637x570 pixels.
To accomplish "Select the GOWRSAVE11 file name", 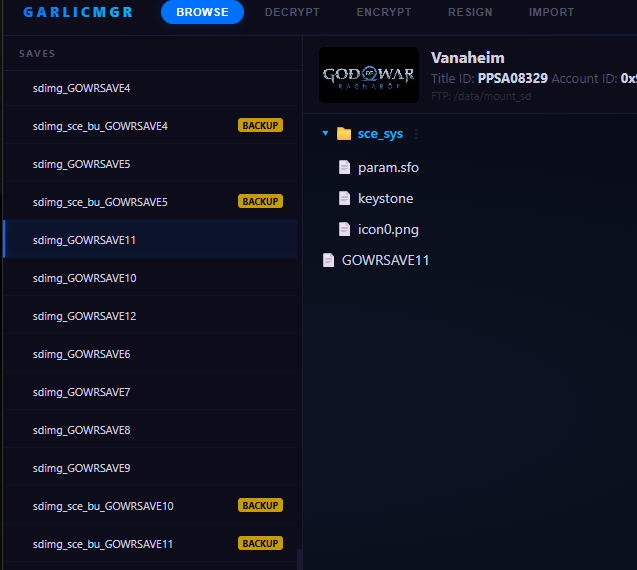I will click(385, 260).
